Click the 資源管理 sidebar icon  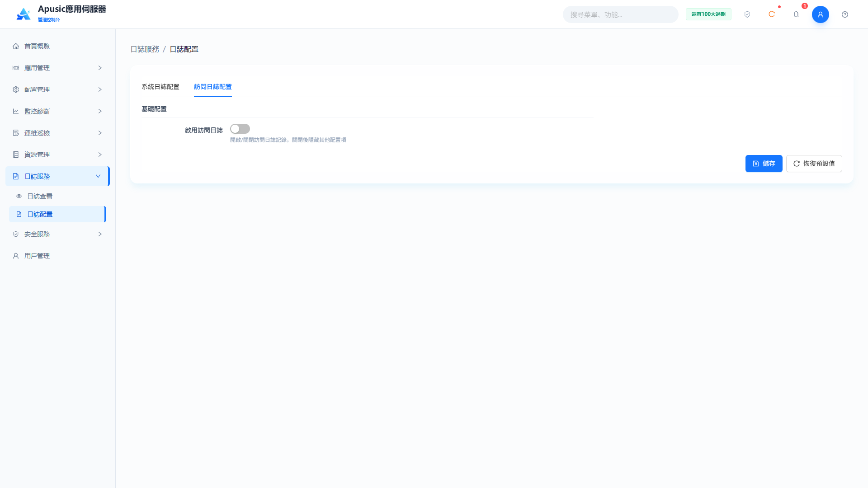16,155
